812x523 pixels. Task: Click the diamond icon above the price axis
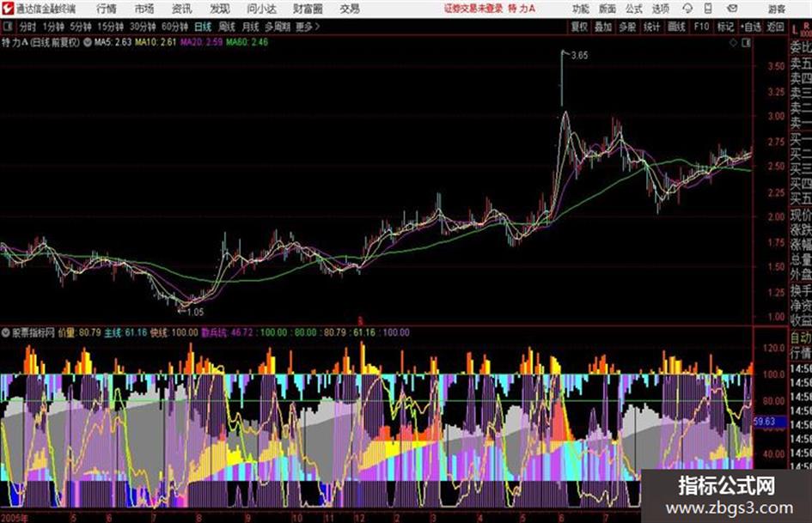click(733, 43)
